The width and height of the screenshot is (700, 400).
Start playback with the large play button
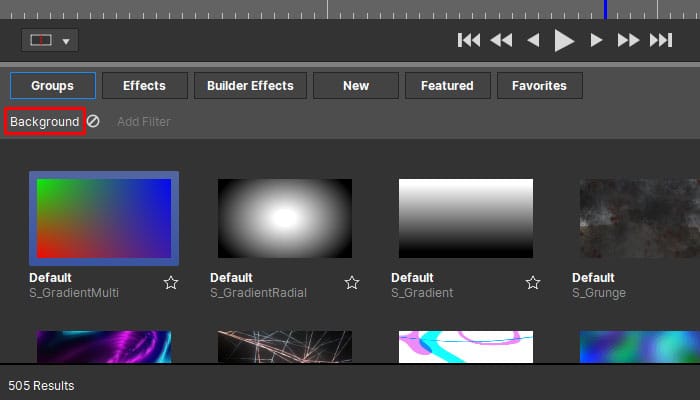pos(564,41)
